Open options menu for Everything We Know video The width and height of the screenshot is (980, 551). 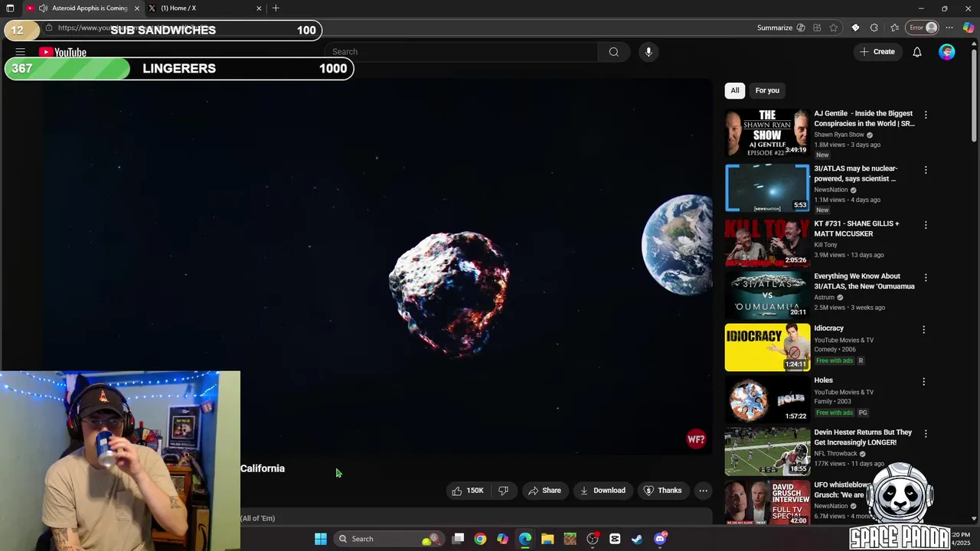pyautogui.click(x=926, y=278)
